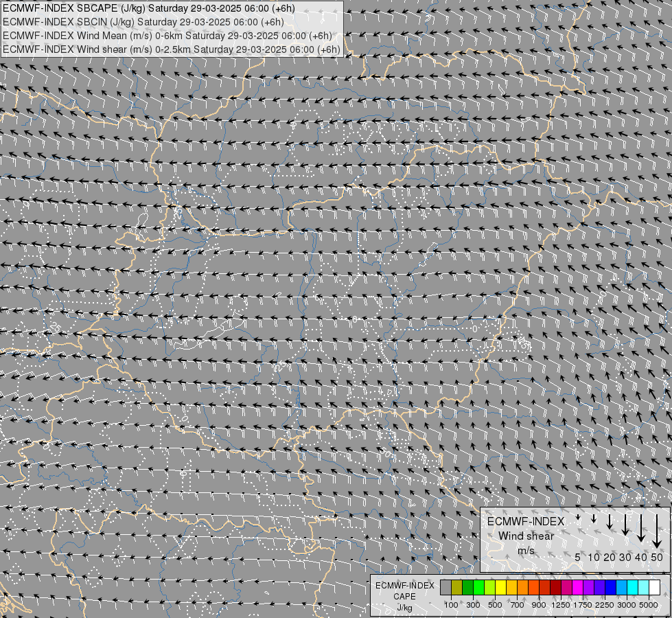Click the gray swatch in CAPE legend

[x=445, y=587]
